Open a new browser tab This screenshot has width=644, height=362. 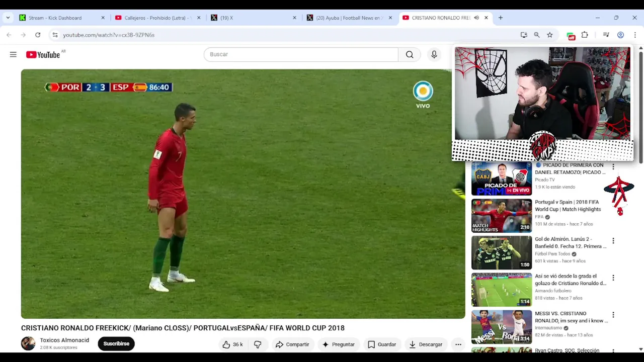coord(500,18)
